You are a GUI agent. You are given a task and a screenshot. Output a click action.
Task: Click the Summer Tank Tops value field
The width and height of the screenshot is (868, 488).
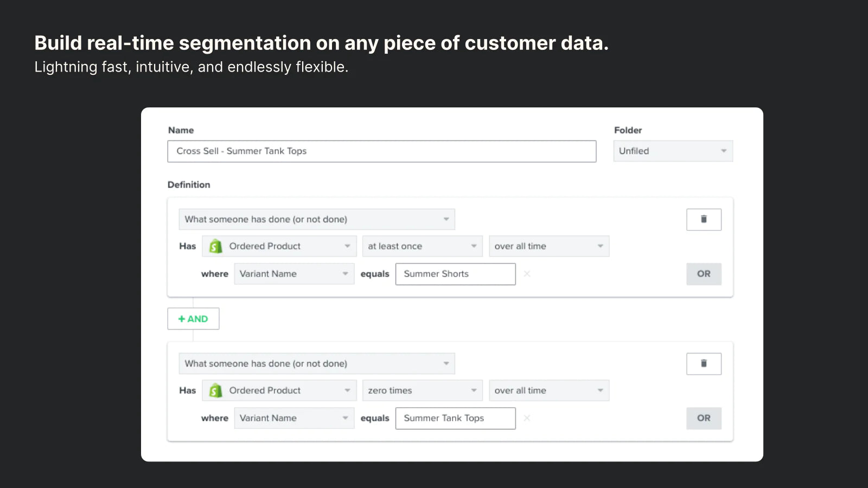click(455, 418)
